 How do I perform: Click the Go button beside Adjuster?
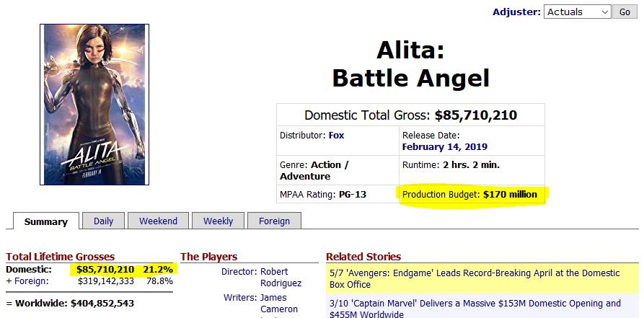pyautogui.click(x=625, y=12)
